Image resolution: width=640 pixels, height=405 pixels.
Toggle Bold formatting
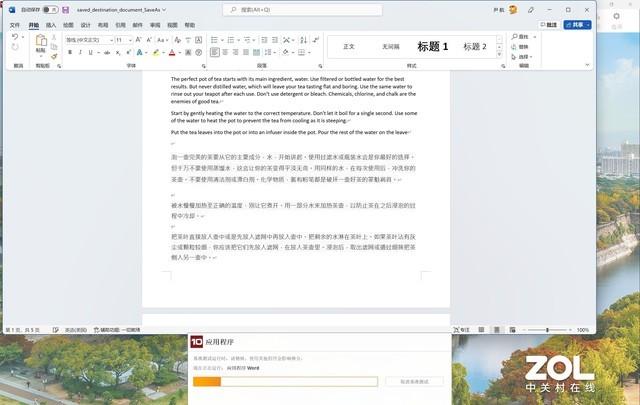(70, 52)
